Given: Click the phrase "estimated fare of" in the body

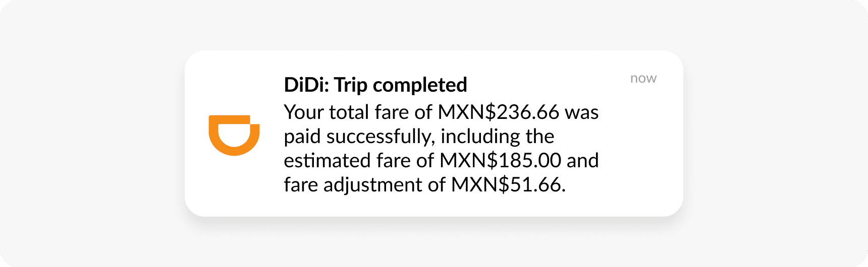Looking at the screenshot, I should click(x=358, y=161).
